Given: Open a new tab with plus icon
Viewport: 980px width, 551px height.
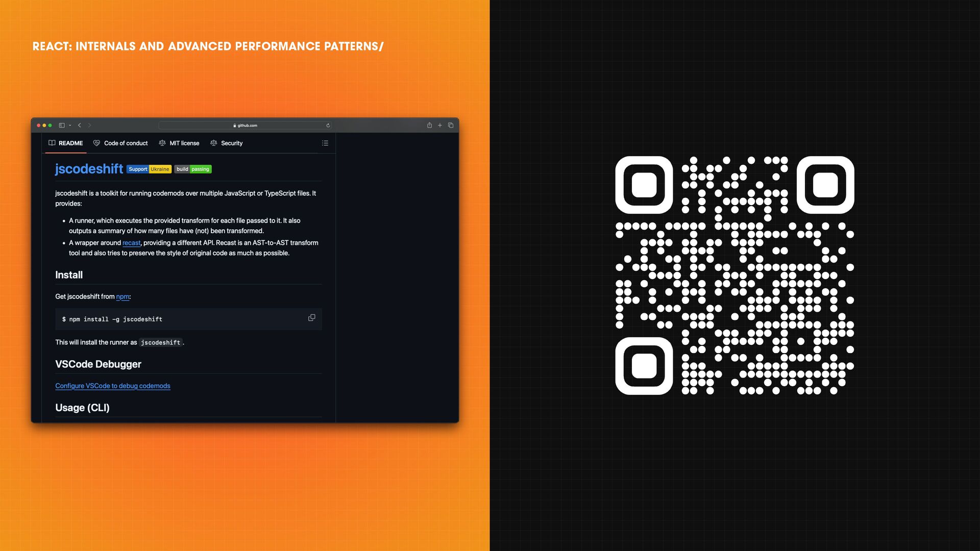Looking at the screenshot, I should click(x=440, y=126).
